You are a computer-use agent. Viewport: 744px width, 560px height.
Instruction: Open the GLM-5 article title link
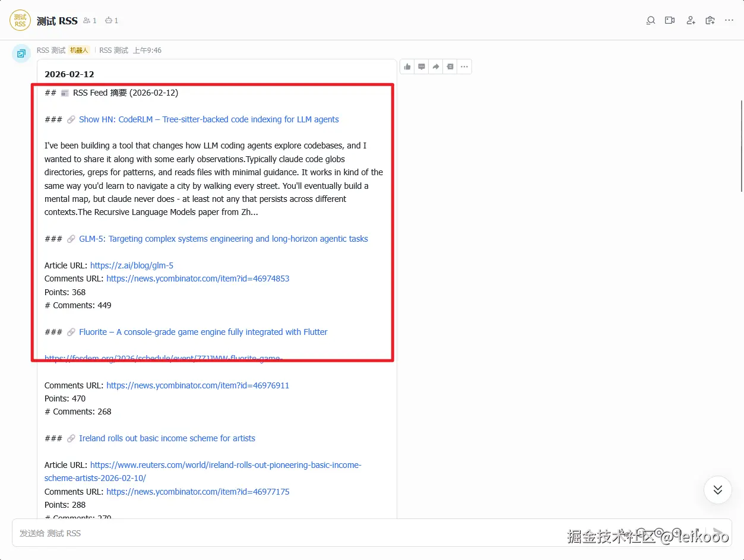223,239
